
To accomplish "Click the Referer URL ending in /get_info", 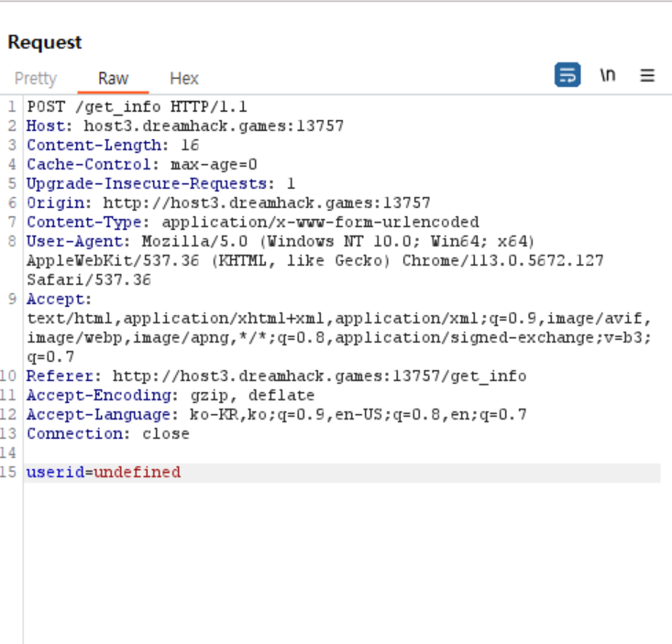I will (319, 376).
